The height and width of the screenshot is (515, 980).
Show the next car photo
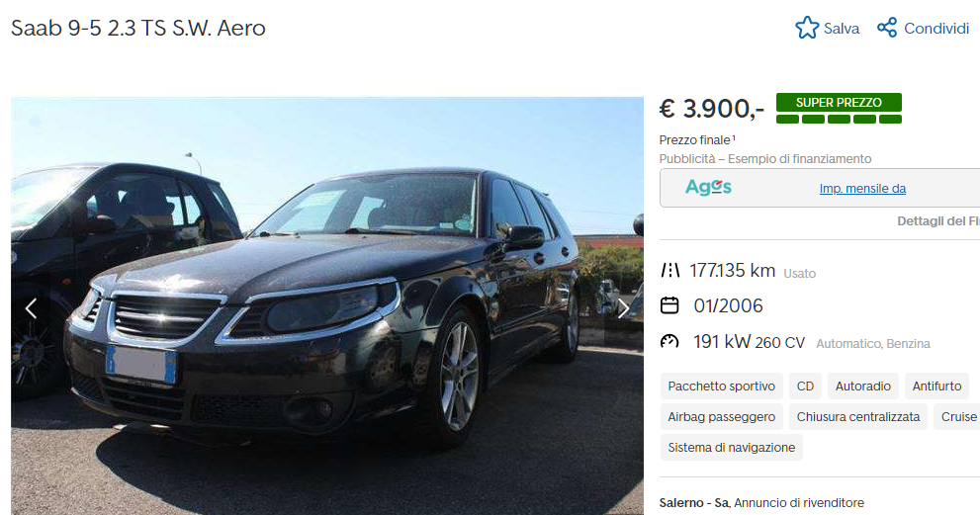coord(623,308)
